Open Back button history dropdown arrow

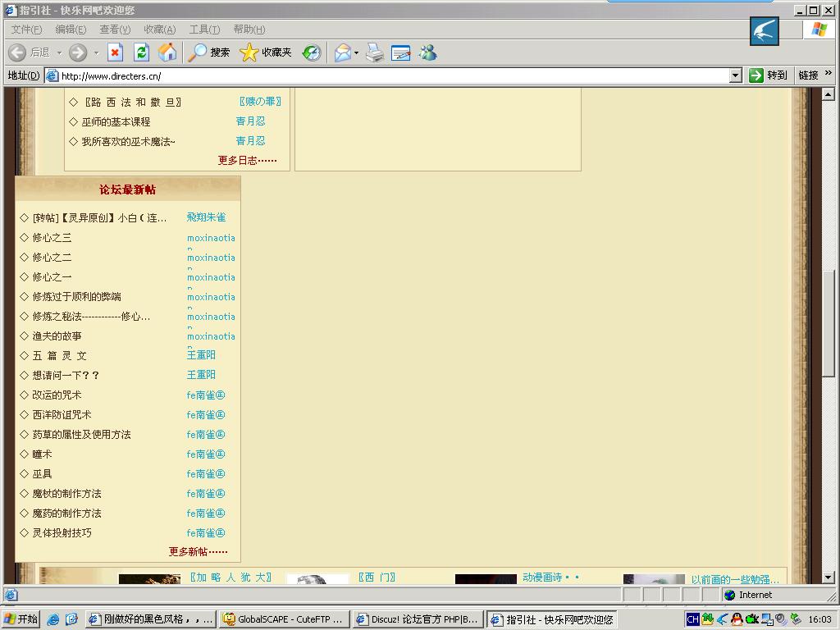[x=59, y=52]
